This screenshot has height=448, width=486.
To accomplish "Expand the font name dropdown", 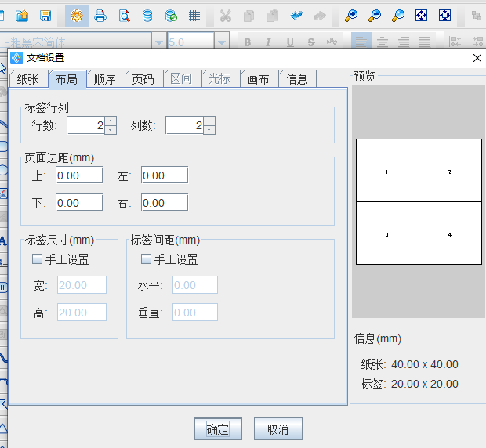I will click(158, 42).
